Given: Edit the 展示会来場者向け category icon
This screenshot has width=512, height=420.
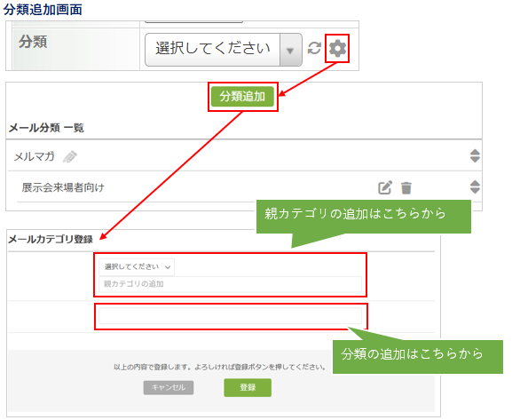Looking at the screenshot, I should click(384, 187).
